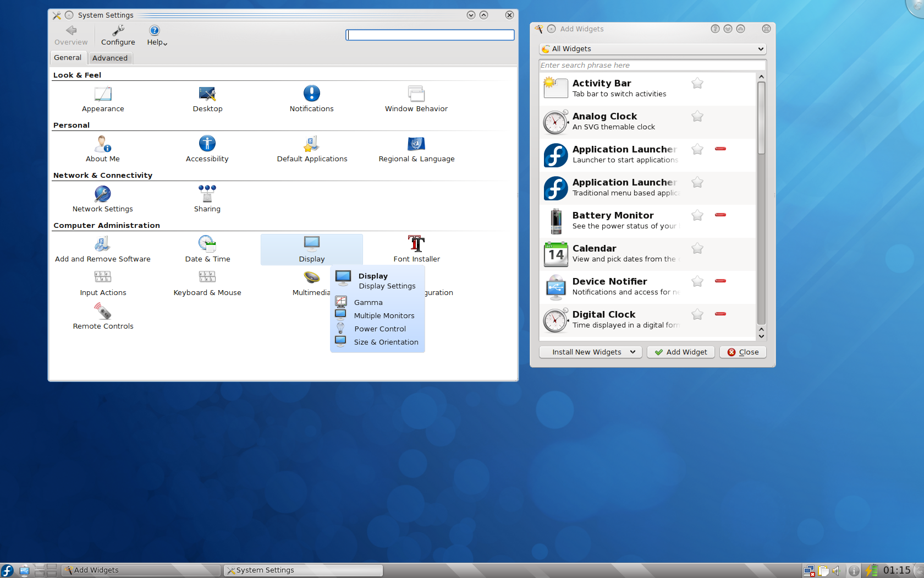The height and width of the screenshot is (578, 924).
Task: Click the widget list scrollbar down arrow
Action: (761, 336)
